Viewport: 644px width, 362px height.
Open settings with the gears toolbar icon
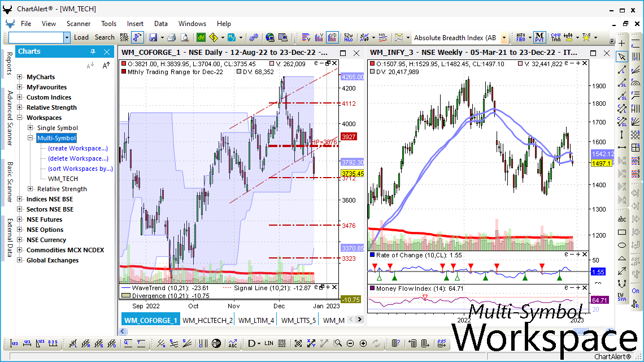254,37
